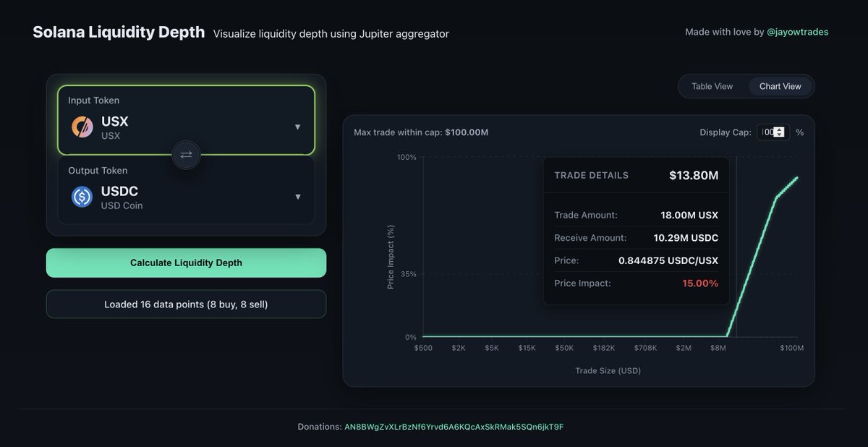Click the $182K x-axis label
The width and height of the screenshot is (868, 447).
[604, 348]
